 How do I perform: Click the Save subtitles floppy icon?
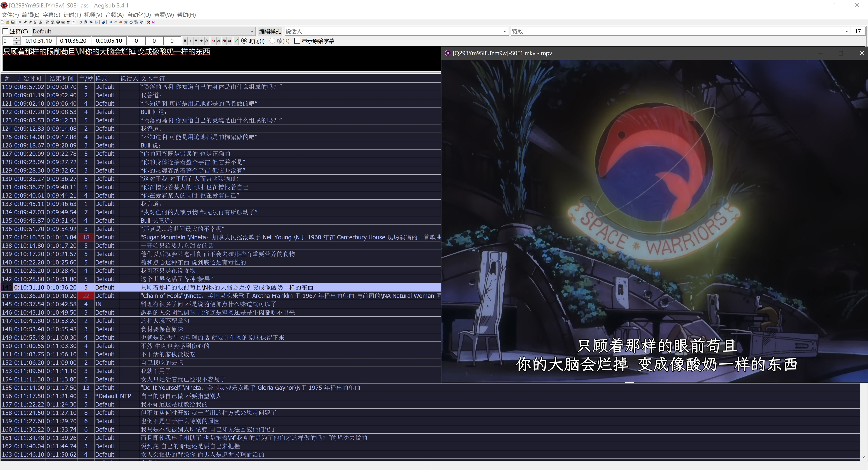click(13, 22)
